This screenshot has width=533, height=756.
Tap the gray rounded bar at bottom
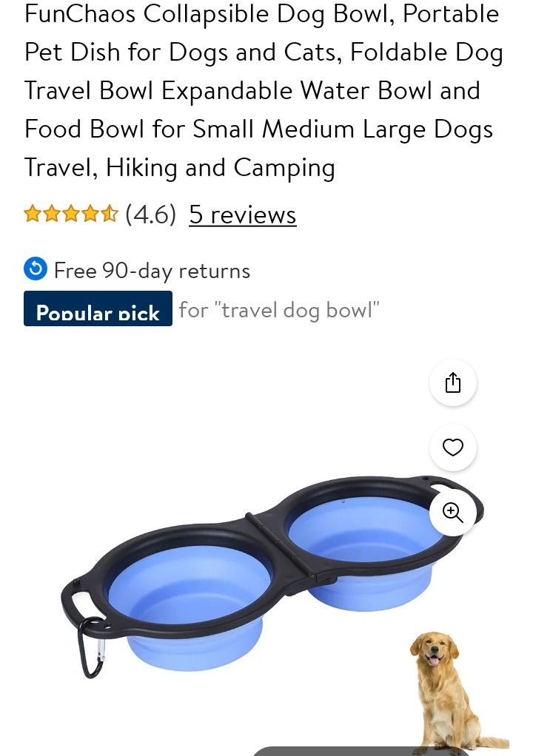362,751
